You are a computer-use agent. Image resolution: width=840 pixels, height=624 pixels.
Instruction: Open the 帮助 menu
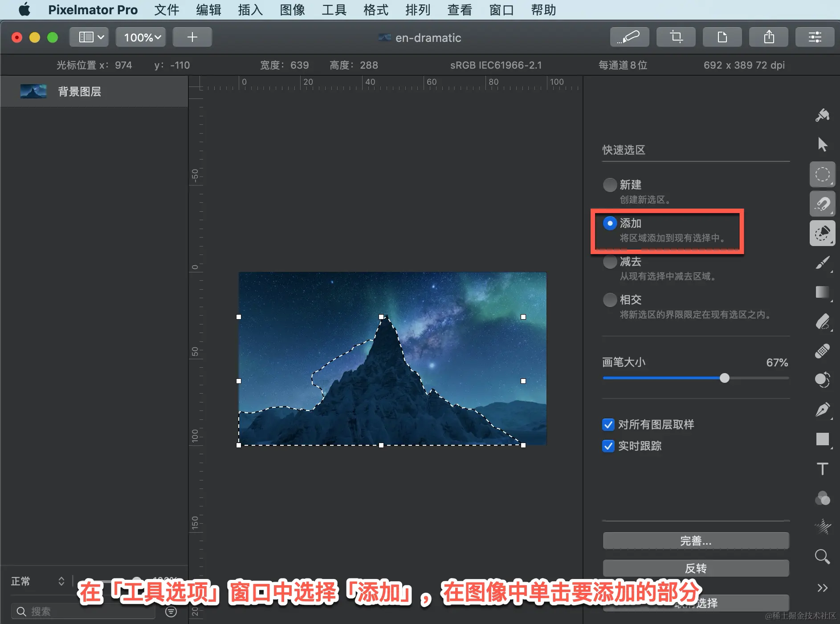(x=543, y=9)
